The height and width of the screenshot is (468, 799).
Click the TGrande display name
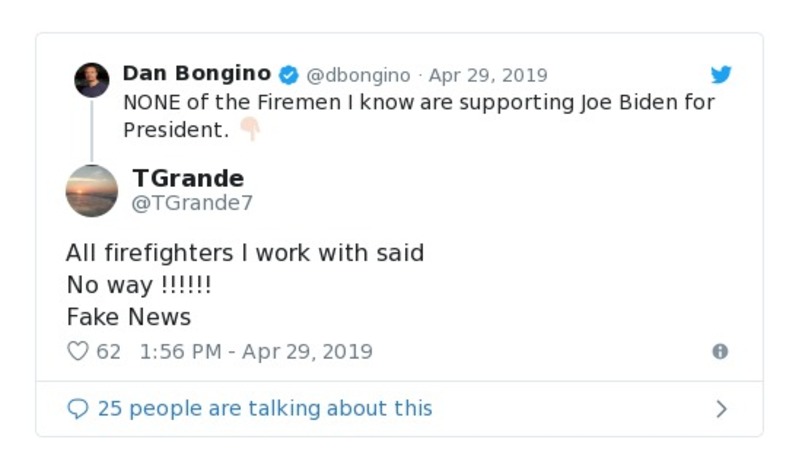tap(188, 178)
